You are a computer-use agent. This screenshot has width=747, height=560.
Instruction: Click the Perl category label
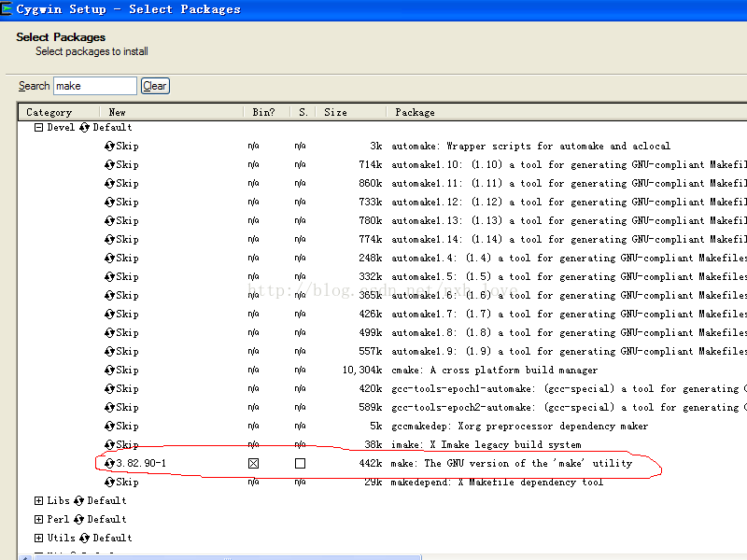pos(58,520)
